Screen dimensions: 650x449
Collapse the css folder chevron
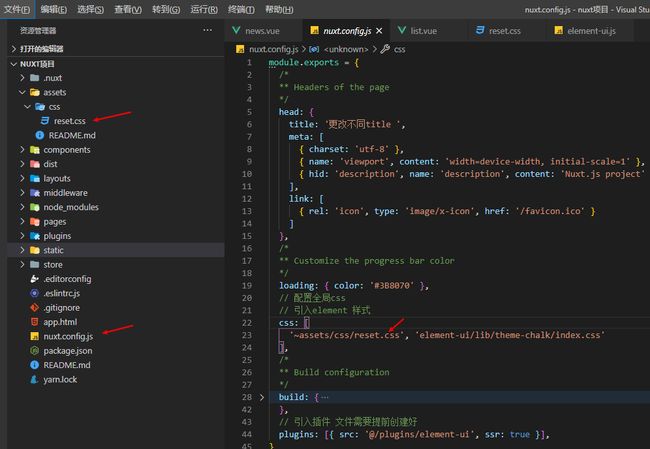pos(27,107)
